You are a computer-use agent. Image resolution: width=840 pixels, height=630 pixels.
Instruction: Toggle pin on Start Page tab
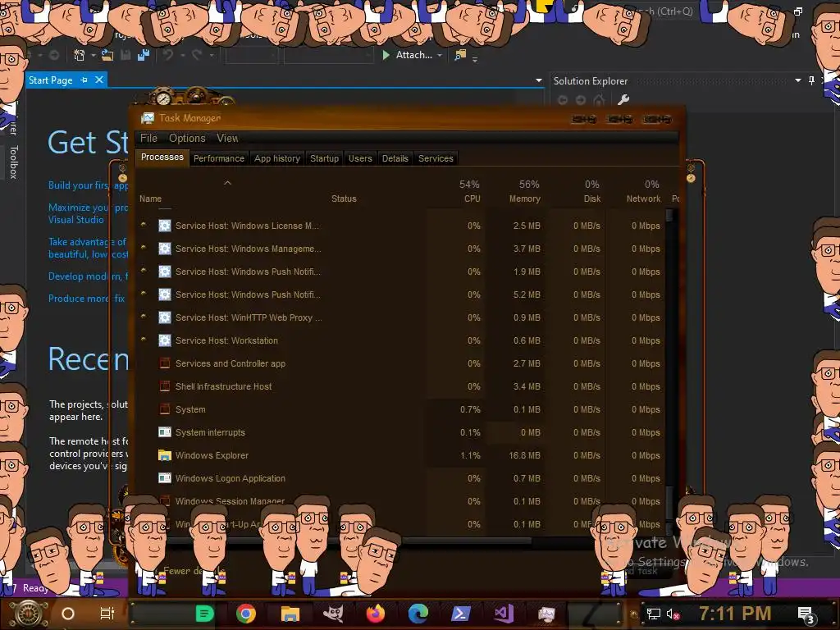(84, 80)
